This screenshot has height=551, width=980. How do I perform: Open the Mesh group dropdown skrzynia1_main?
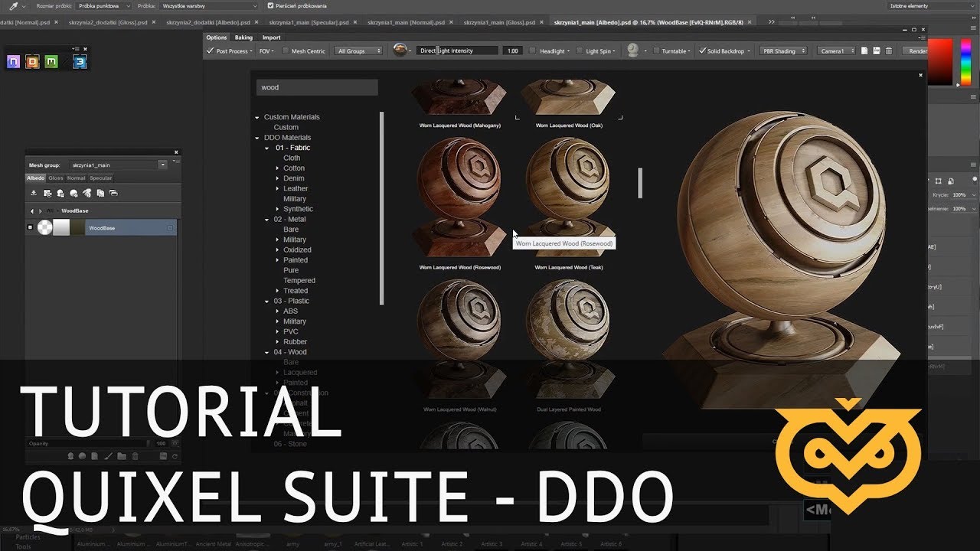point(163,165)
